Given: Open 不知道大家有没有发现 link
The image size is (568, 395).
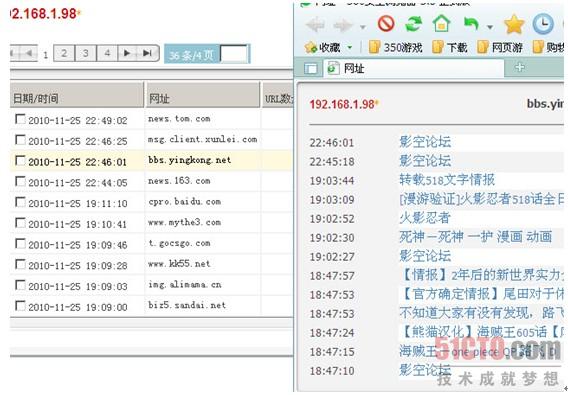Looking at the screenshot, I should click(481, 313).
